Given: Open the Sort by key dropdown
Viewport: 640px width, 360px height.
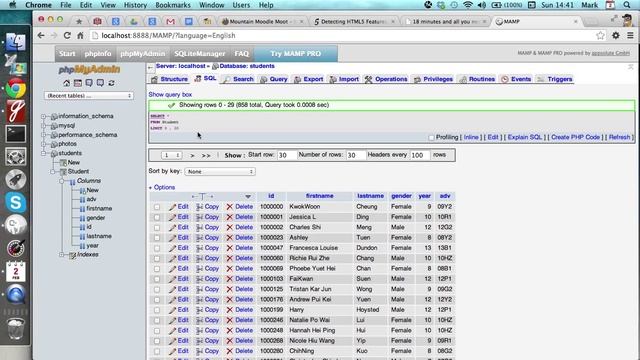Looking at the screenshot, I should click(x=220, y=171).
